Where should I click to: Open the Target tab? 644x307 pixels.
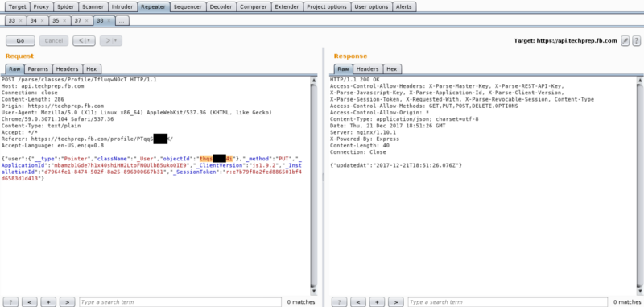[x=17, y=7]
